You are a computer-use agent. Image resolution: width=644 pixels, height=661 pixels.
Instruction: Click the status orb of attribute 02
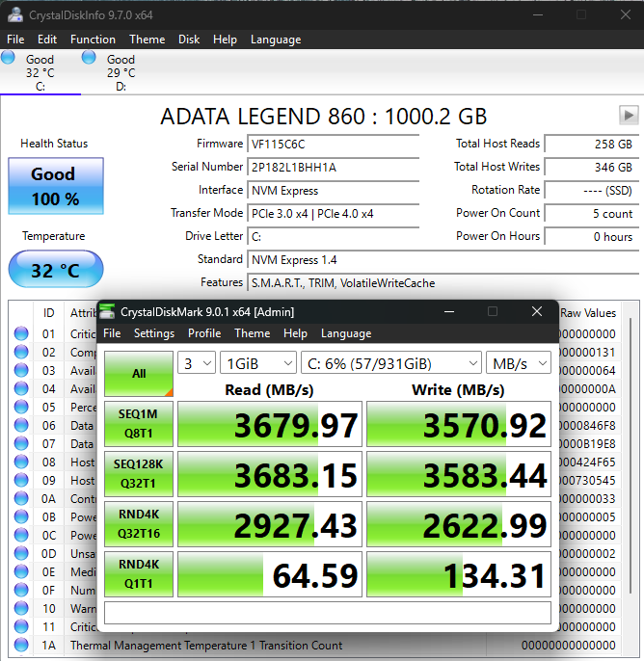(x=21, y=352)
